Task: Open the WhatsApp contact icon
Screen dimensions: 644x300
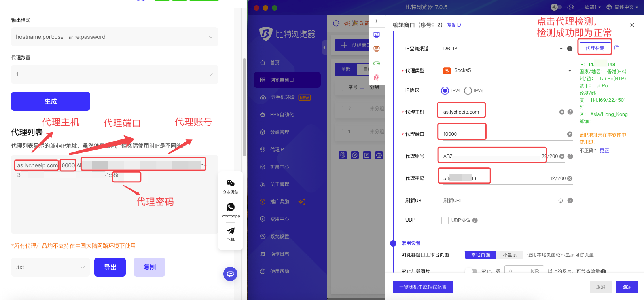Action: (231, 207)
